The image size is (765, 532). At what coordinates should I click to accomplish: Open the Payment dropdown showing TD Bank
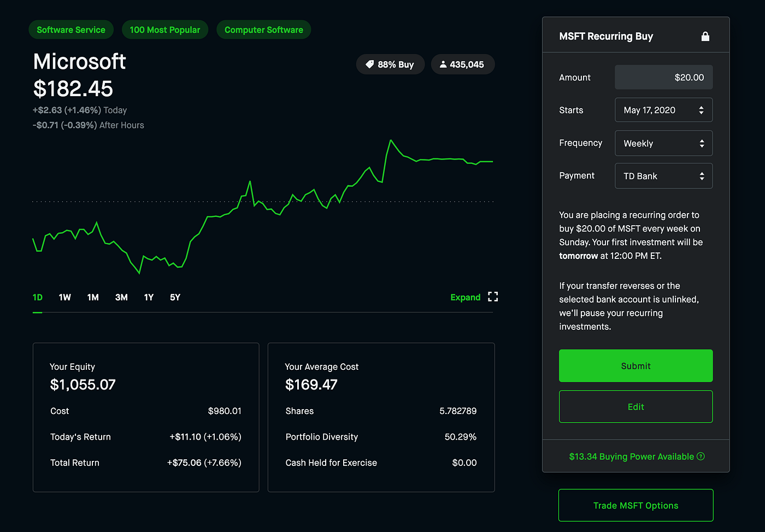[x=663, y=176]
